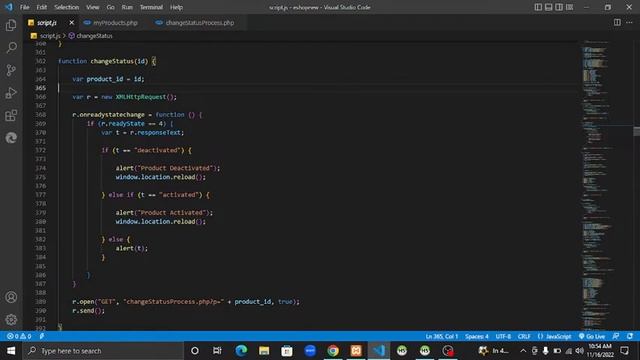Open File Explorer from the taskbar
This screenshot has width=640, height=360.
(x=264, y=351)
